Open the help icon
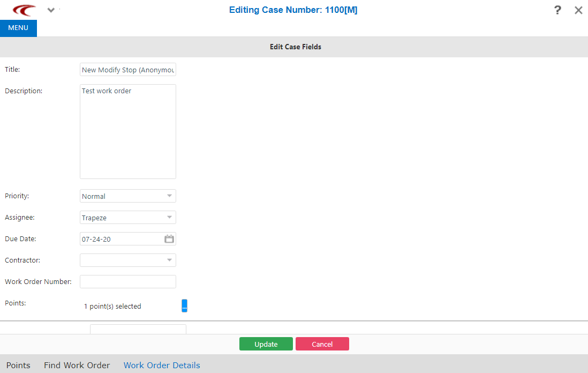The width and height of the screenshot is (588, 373). tap(557, 10)
